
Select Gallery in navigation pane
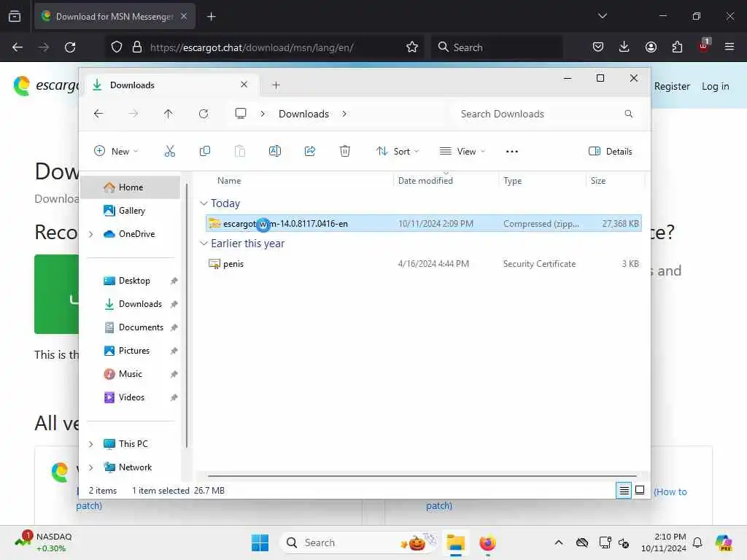click(x=130, y=211)
